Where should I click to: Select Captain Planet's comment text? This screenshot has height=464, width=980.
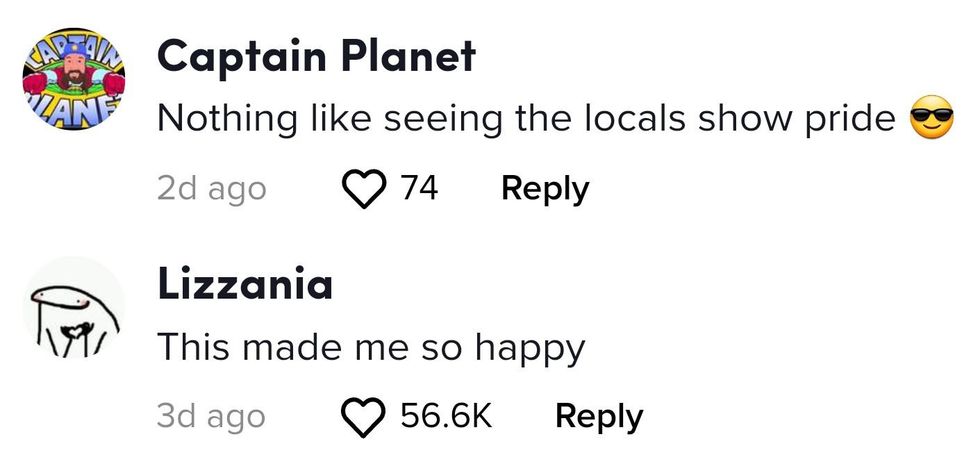[x=526, y=119]
